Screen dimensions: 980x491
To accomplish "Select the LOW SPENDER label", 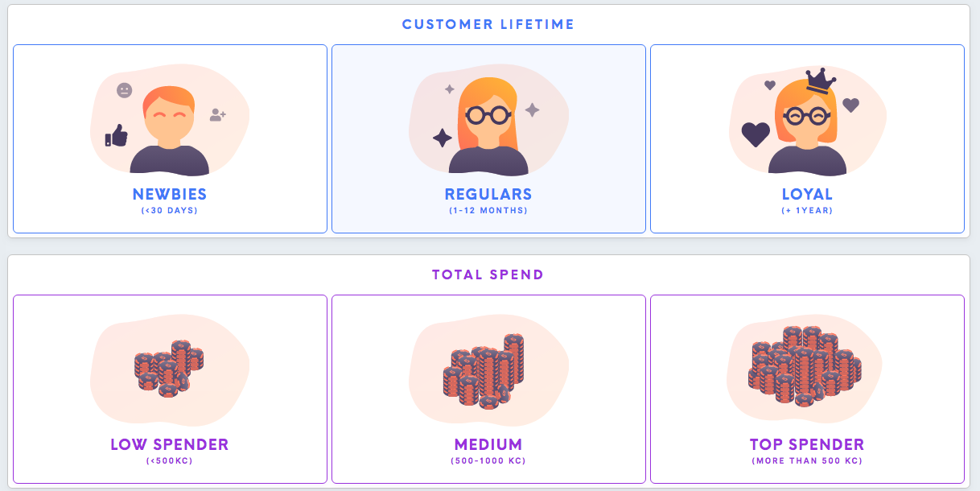I will (170, 445).
